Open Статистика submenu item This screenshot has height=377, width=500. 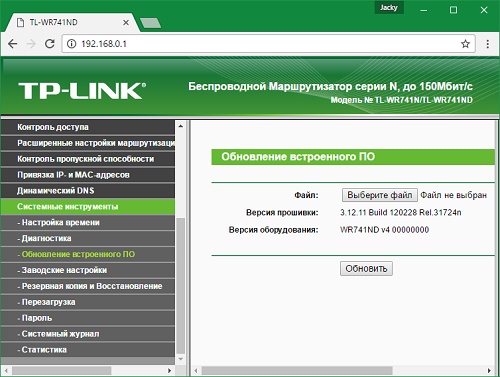(x=88, y=350)
